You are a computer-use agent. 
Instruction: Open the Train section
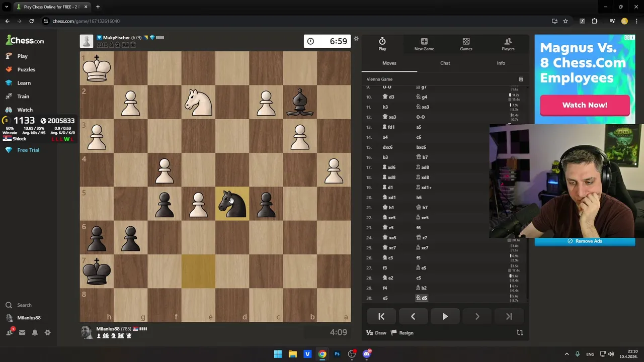(17, 97)
